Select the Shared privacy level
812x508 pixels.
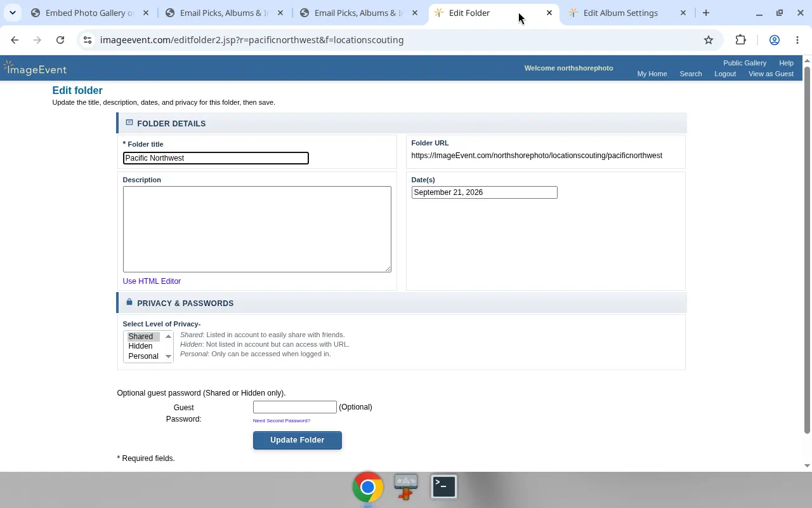coord(141,337)
